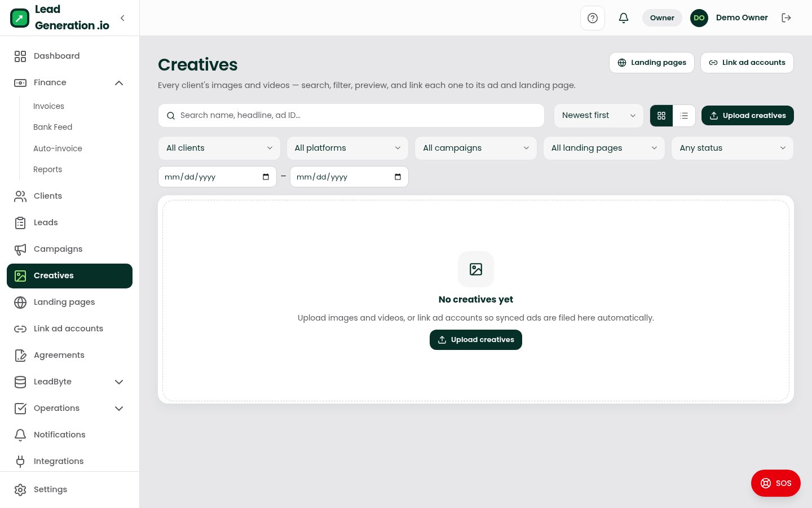Viewport: 812px width, 508px height.
Task: Open the notifications bell in the header
Action: pos(624,18)
